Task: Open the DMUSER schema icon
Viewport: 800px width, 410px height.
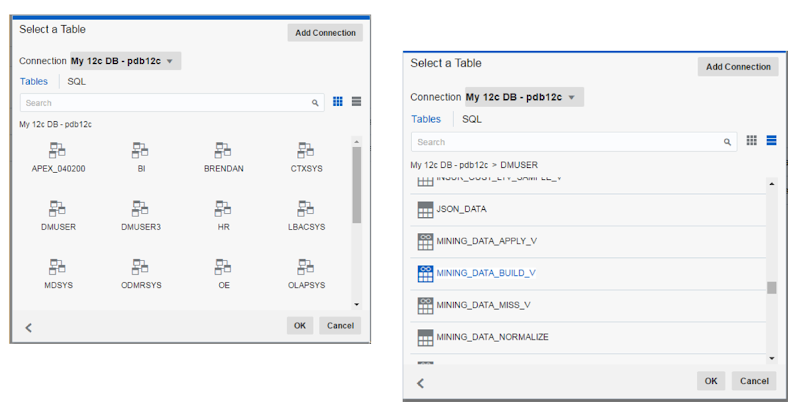Action: click(x=57, y=209)
